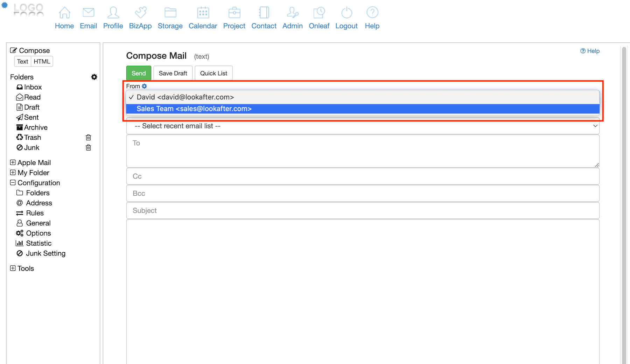Click the gear icon next to From
Viewport: 630px width, 364px height.
144,86
